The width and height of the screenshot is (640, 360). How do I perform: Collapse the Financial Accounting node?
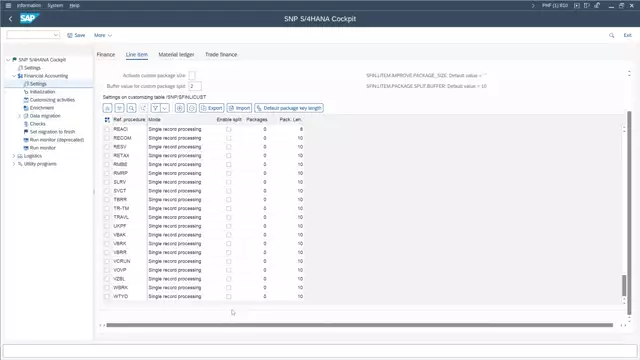14,76
